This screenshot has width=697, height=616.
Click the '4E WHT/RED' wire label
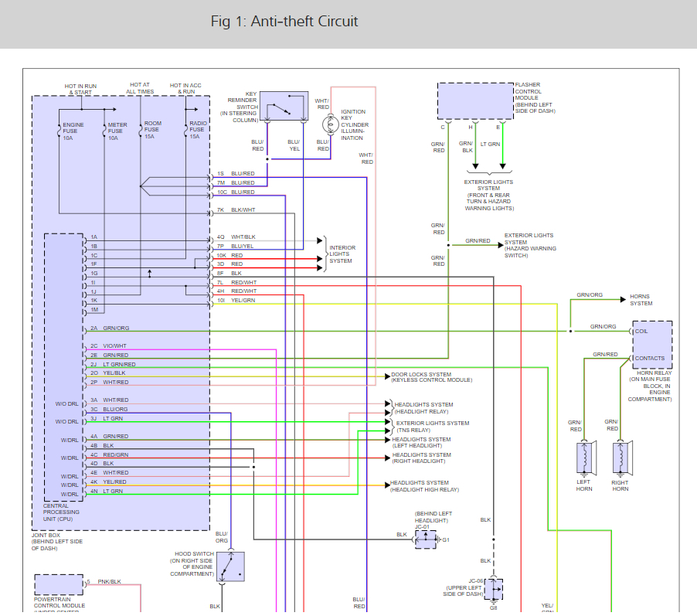point(110,472)
